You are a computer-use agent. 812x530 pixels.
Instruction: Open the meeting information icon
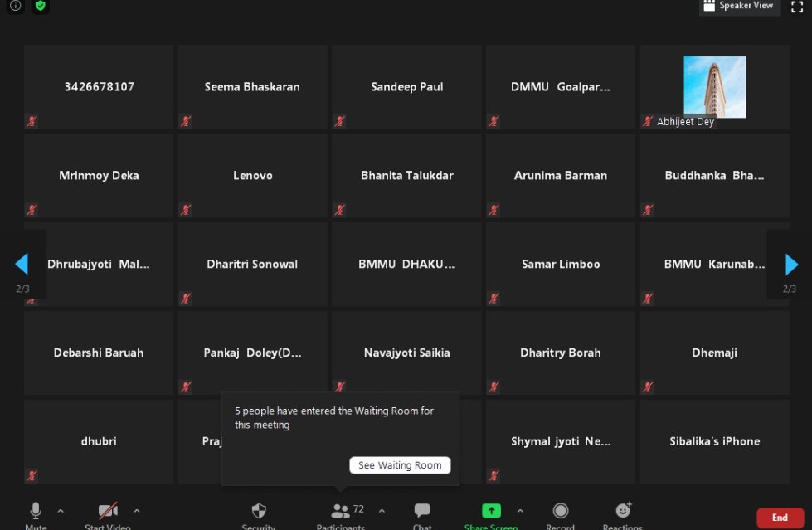click(16, 6)
